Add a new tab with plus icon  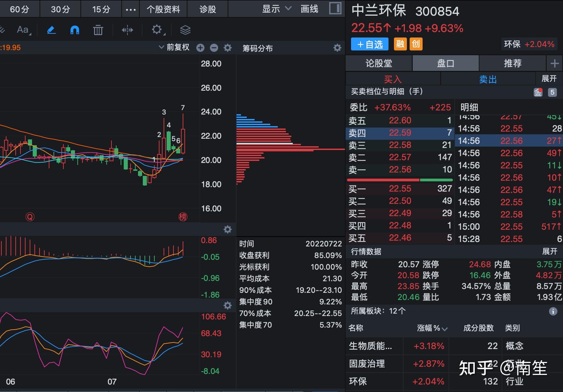tap(554, 63)
